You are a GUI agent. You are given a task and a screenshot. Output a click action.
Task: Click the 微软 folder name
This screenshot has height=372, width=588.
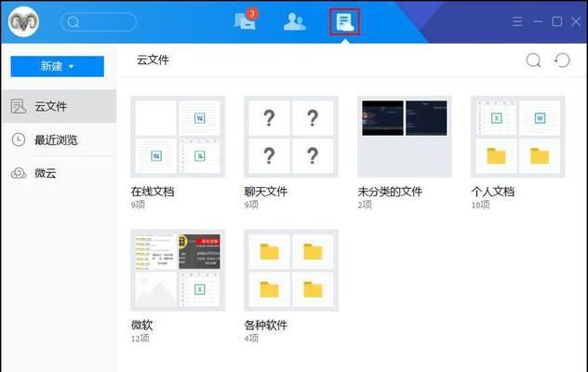tap(141, 325)
